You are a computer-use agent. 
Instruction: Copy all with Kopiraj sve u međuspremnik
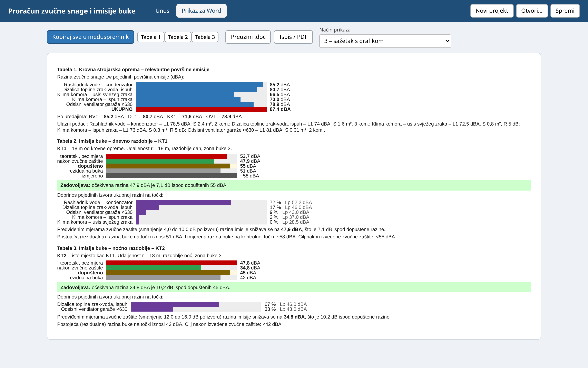pyautogui.click(x=90, y=37)
